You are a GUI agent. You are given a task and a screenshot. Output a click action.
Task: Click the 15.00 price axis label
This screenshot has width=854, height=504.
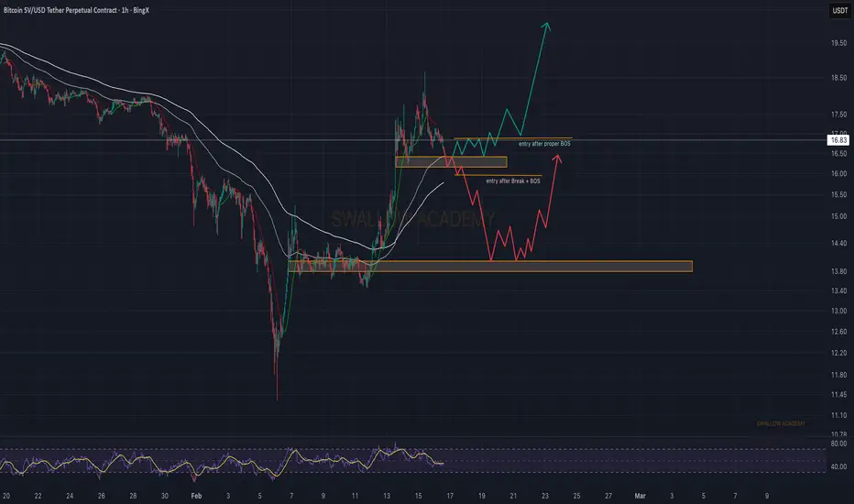point(838,216)
